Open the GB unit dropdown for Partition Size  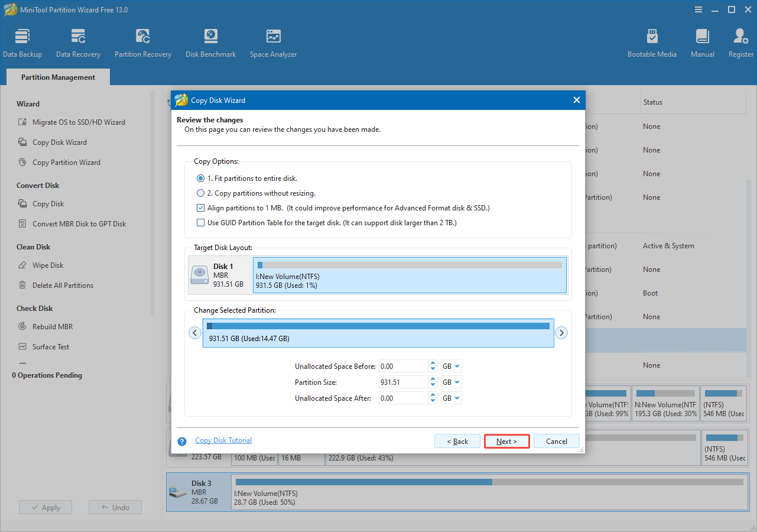pos(450,382)
